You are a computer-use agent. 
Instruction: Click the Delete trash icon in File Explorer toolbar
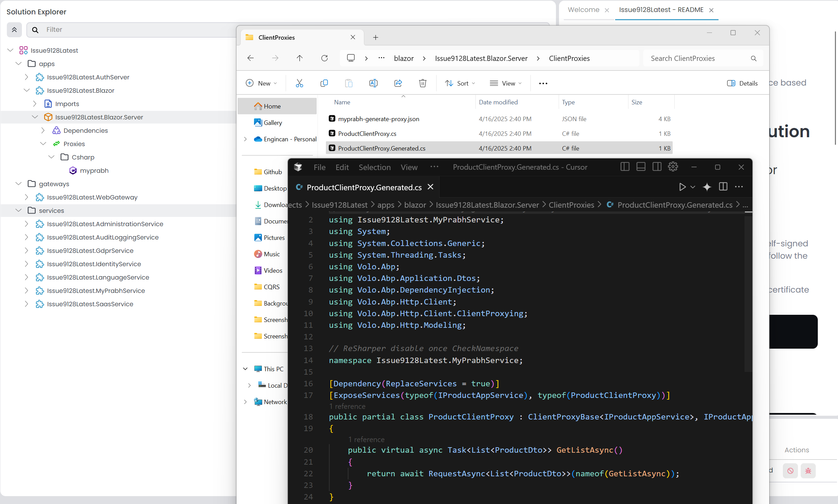tap(423, 83)
